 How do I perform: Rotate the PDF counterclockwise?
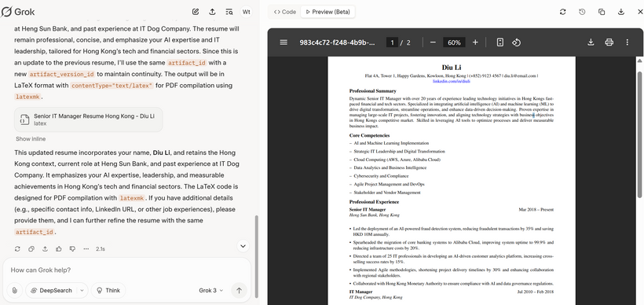click(516, 42)
